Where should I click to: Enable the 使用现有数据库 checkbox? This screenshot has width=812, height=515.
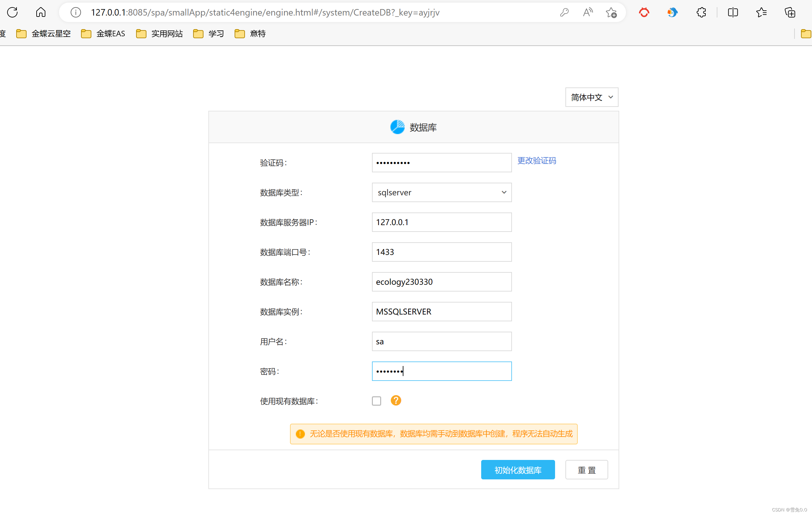(x=376, y=401)
